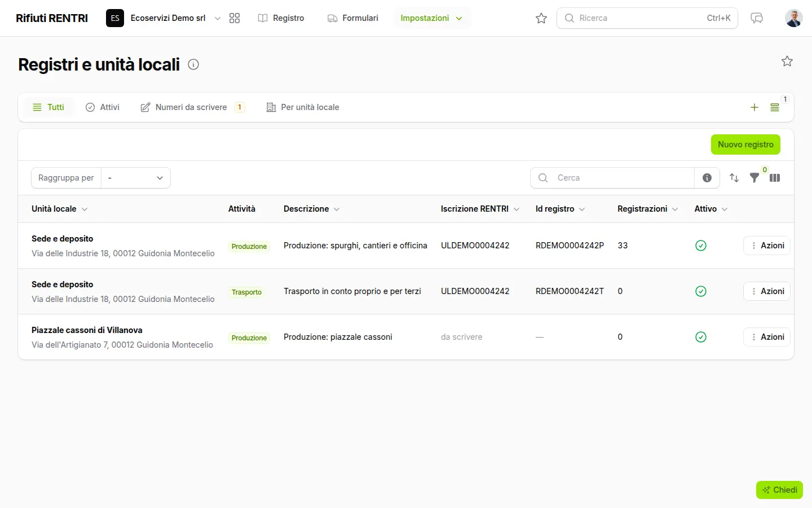Select the Tutti tab
The height and width of the screenshot is (508, 812).
point(48,107)
